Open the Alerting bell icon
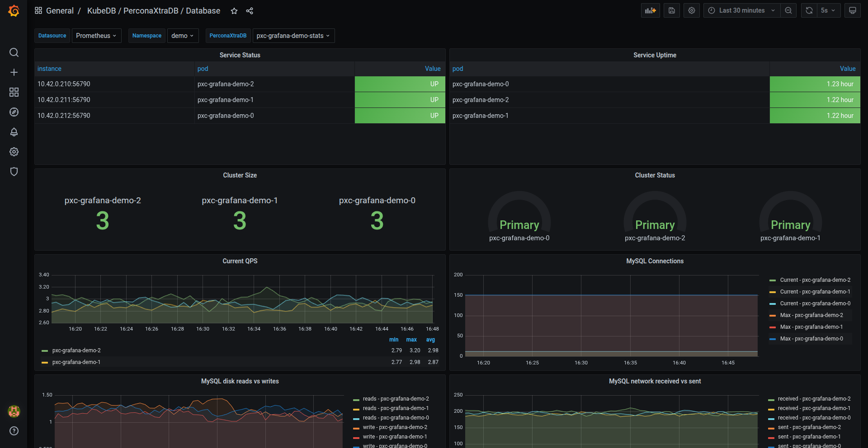 point(14,132)
